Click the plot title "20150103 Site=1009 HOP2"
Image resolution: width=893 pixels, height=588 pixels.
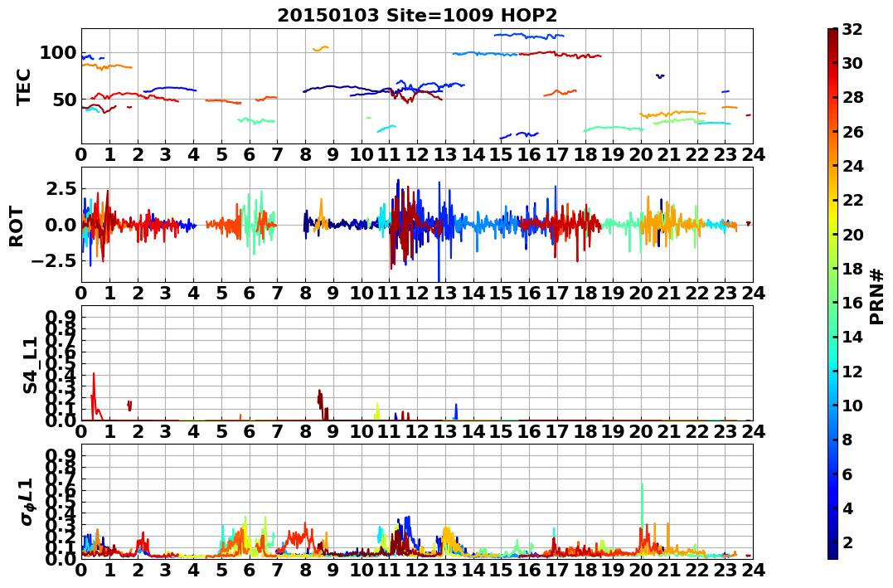click(x=417, y=16)
